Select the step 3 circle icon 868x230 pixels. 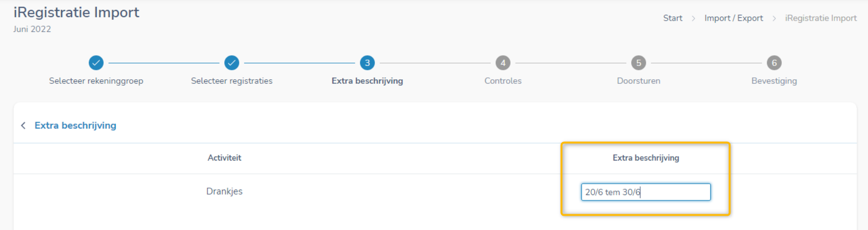tap(367, 63)
